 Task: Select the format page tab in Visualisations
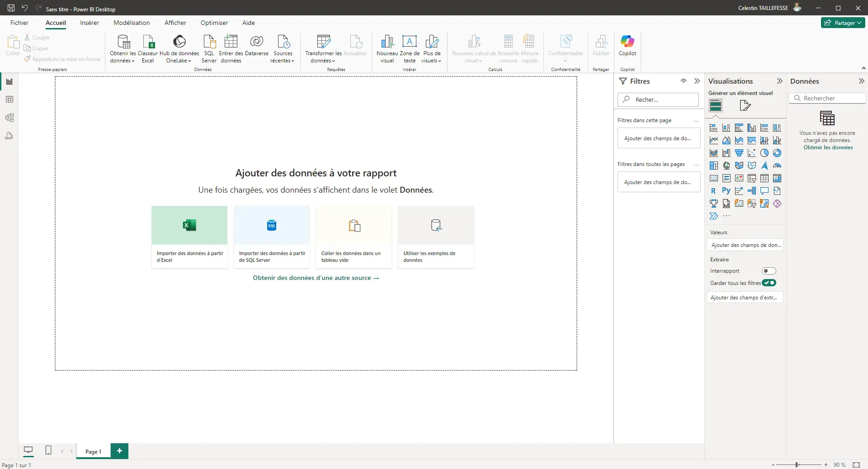(745, 106)
